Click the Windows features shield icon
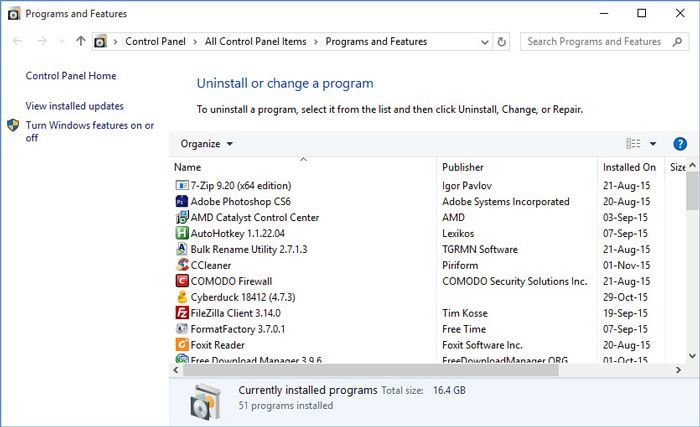This screenshot has width=700, height=427. click(x=13, y=126)
